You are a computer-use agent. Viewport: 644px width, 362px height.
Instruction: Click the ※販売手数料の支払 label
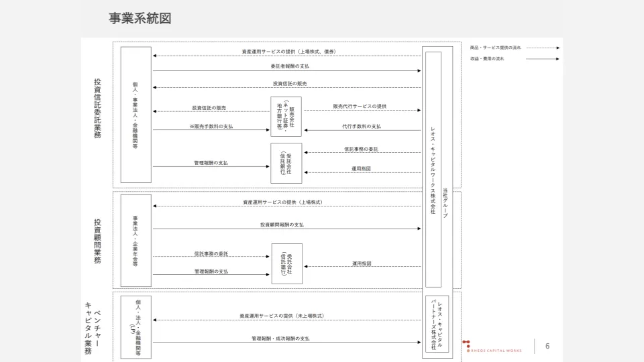pos(211,126)
